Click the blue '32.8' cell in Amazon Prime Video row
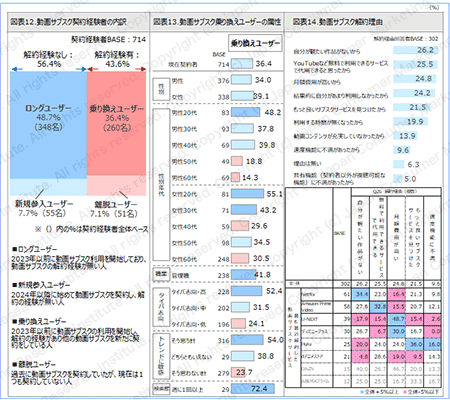The width and height of the screenshot is (450, 400). click(379, 306)
